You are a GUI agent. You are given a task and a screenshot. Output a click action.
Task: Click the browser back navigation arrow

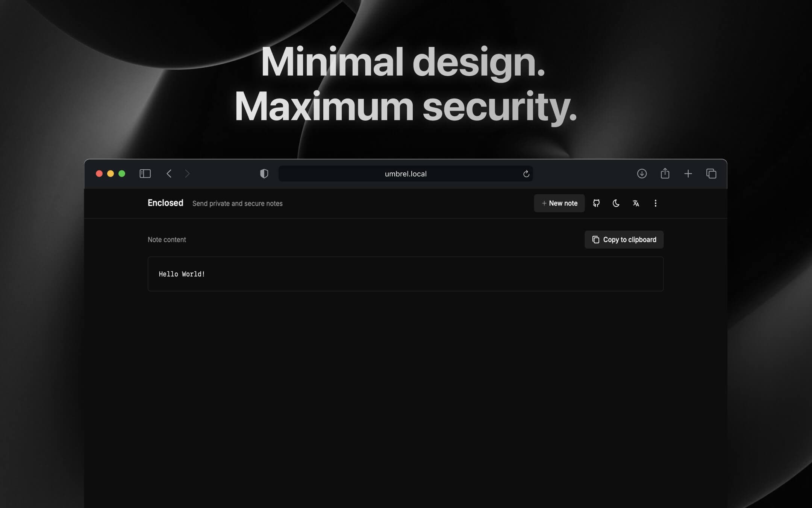170,173
